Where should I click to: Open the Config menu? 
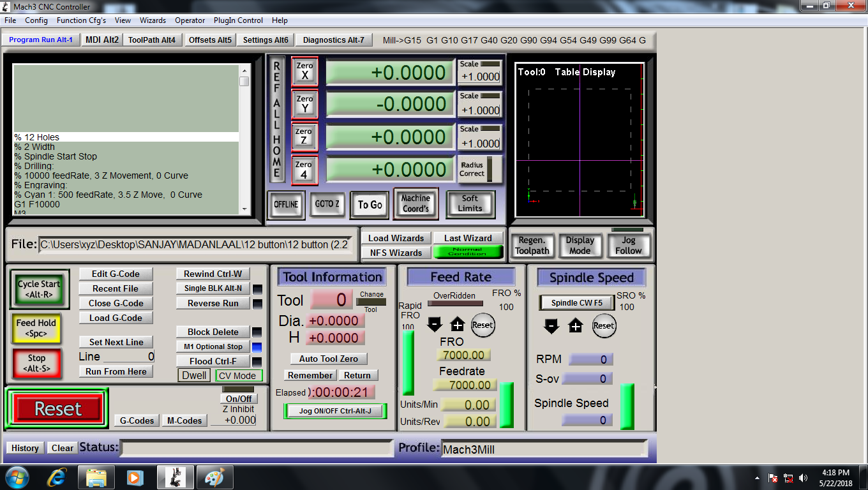coord(36,20)
